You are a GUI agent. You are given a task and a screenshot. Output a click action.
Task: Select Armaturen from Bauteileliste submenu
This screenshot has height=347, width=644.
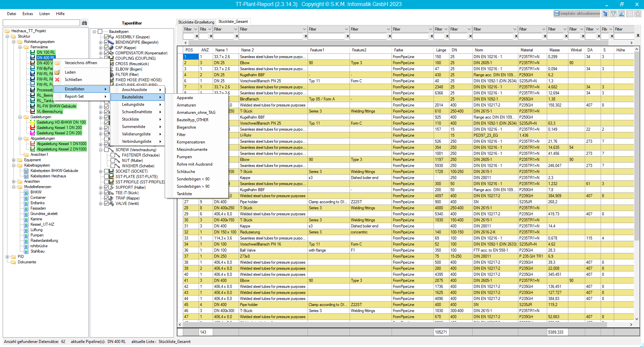coord(186,105)
